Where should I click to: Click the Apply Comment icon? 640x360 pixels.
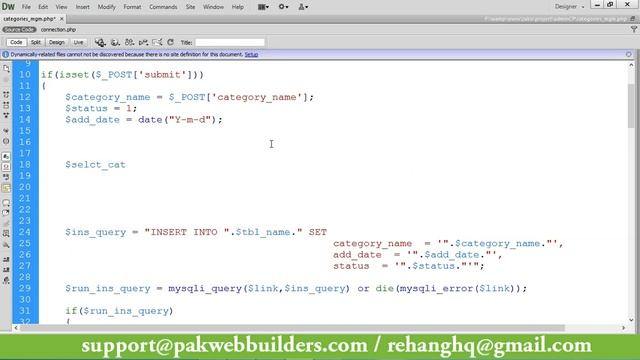click(6, 202)
